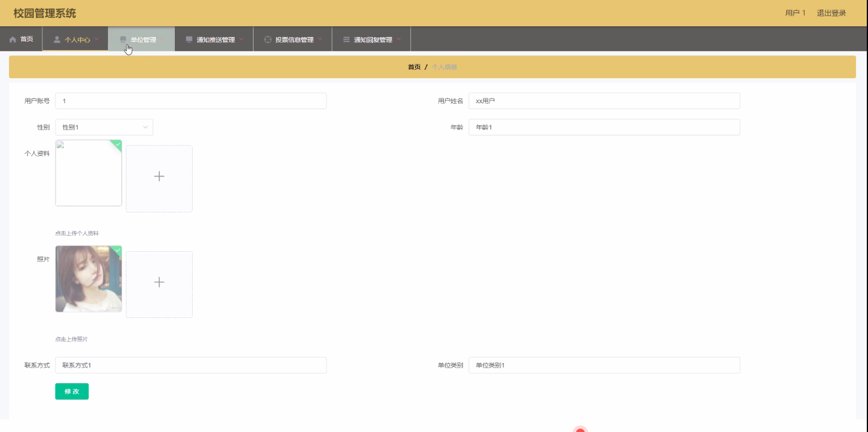The image size is (868, 432).
Task: Click the 退出登录 link
Action: (832, 13)
